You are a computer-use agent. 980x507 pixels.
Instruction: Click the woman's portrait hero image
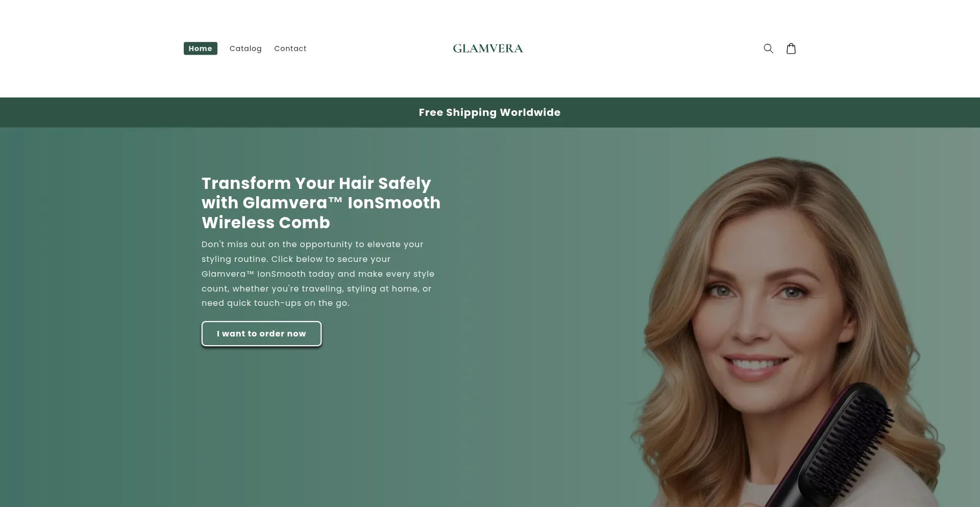[786, 332]
